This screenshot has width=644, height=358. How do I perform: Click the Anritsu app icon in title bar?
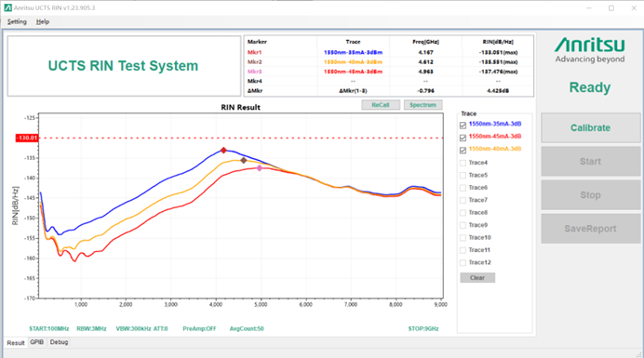tap(7, 7)
